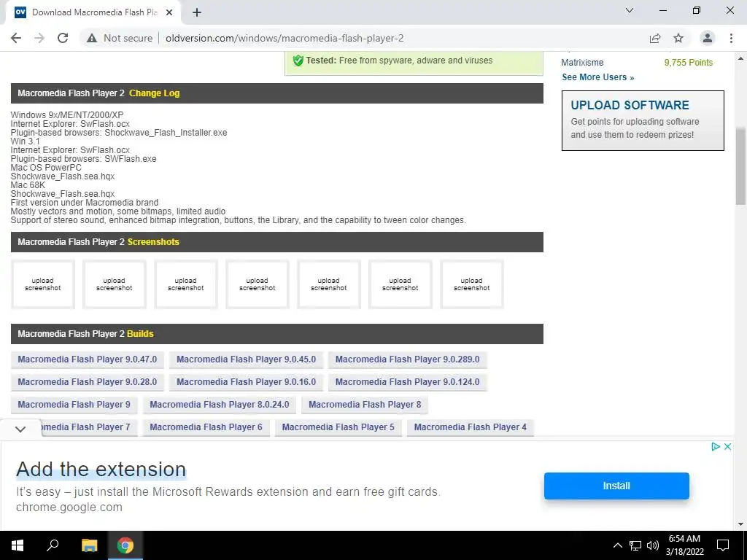747x560 pixels.
Task: Open Macromedia Flash Player 9 build
Action: click(74, 404)
